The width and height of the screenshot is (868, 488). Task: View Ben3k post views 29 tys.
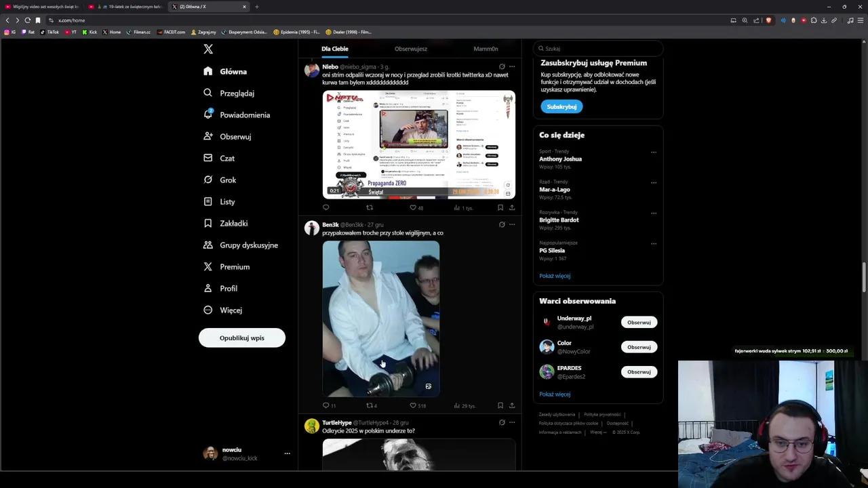tap(465, 405)
